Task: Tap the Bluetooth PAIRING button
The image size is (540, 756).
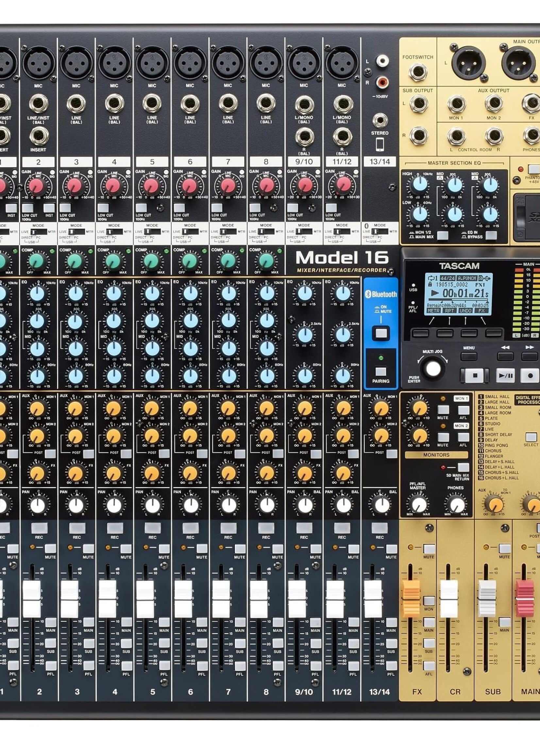Action: tap(380, 372)
